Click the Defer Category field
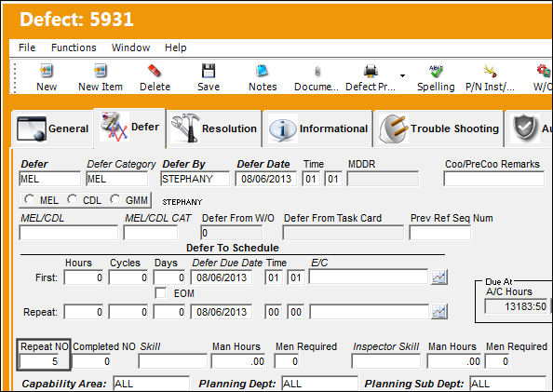The height and width of the screenshot is (392, 553). click(x=116, y=179)
